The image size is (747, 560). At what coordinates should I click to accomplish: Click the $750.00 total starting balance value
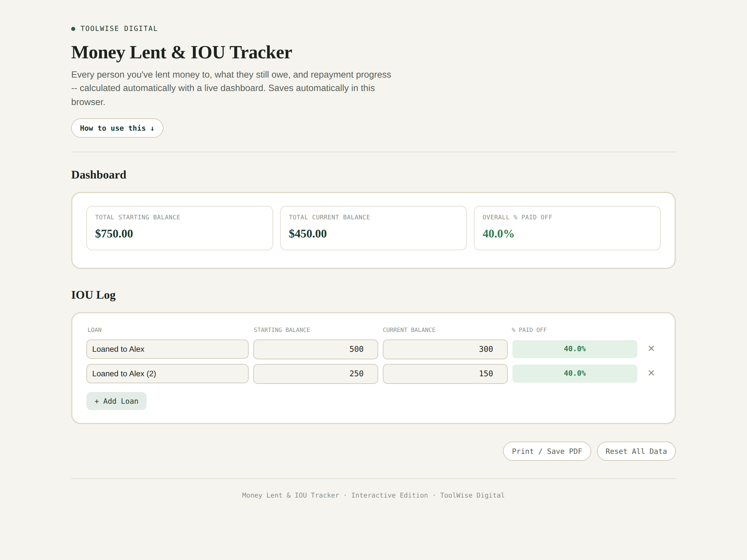click(x=114, y=234)
